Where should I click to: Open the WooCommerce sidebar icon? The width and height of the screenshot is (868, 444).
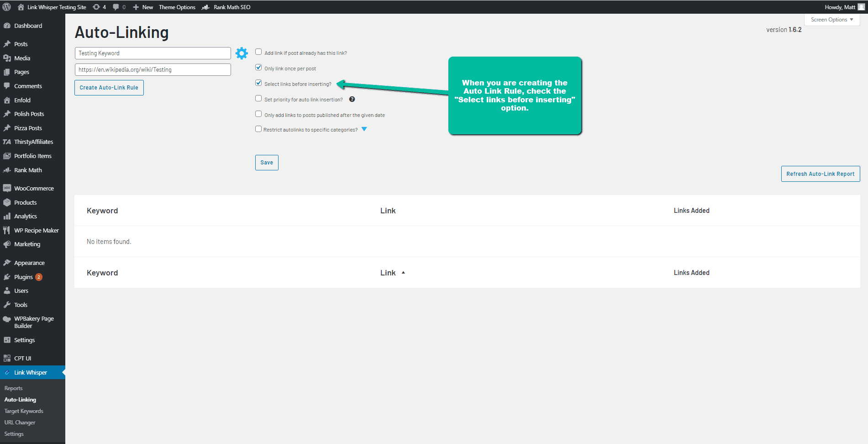(7, 188)
